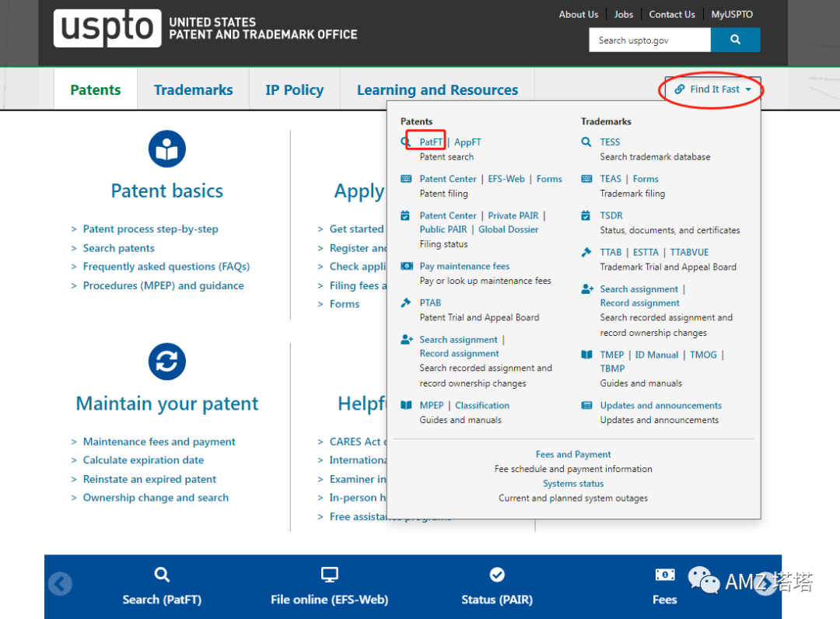Open Pay maintenance fees link
Image resolution: width=840 pixels, height=619 pixels.
pyautogui.click(x=464, y=266)
